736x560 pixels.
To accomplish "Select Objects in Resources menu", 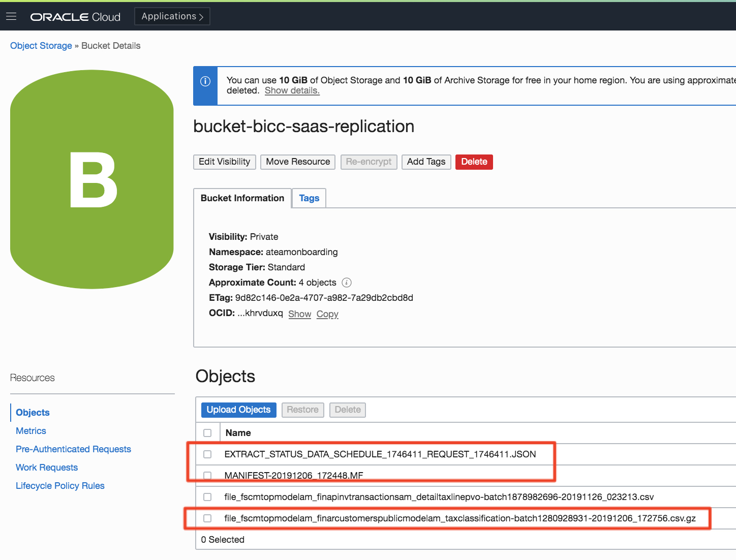I will (x=33, y=413).
